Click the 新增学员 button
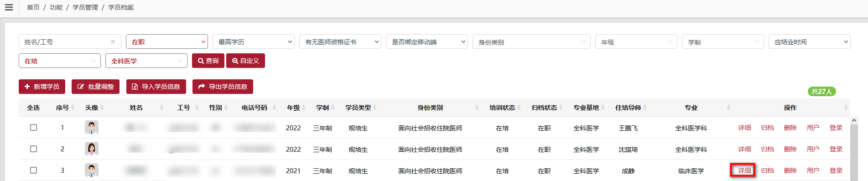 pyautogui.click(x=42, y=87)
